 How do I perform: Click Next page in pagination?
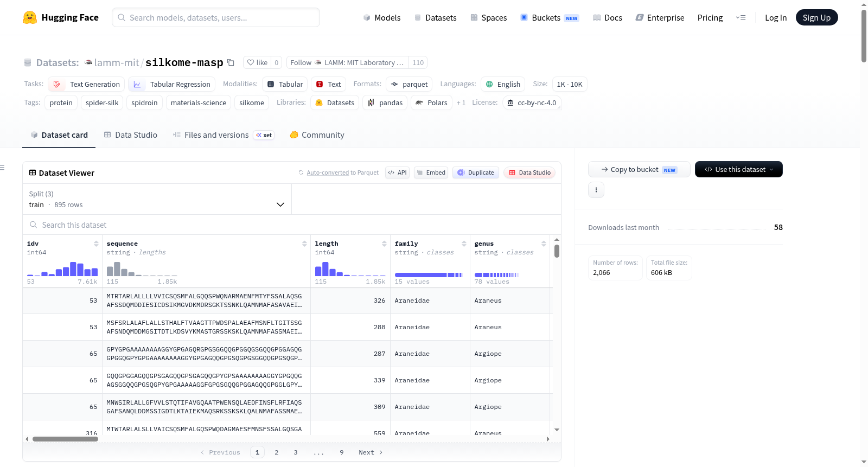pyautogui.click(x=371, y=452)
